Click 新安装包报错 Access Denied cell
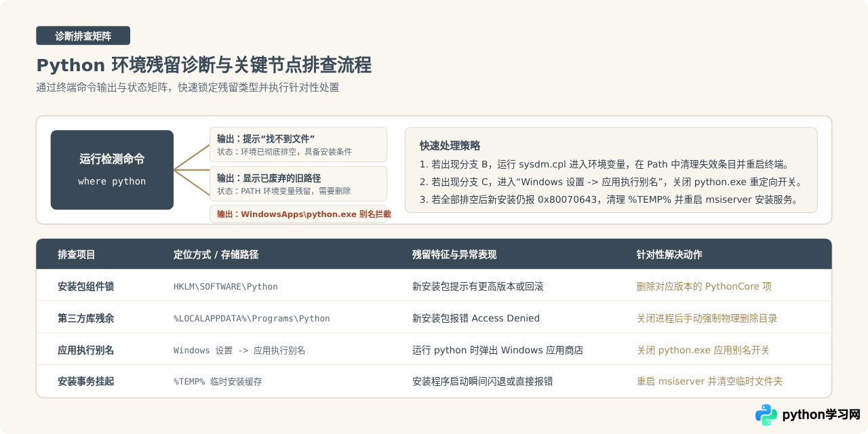This screenshot has height=434, width=868. click(476, 318)
